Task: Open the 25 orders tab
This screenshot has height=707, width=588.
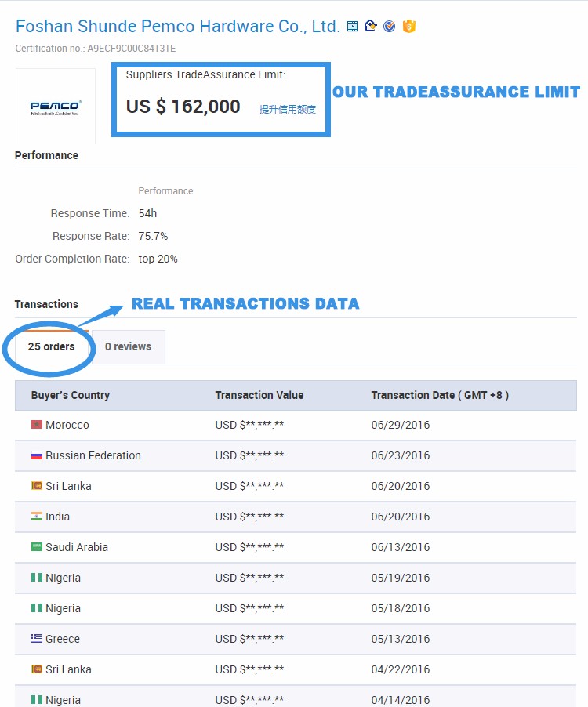Action: click(52, 346)
